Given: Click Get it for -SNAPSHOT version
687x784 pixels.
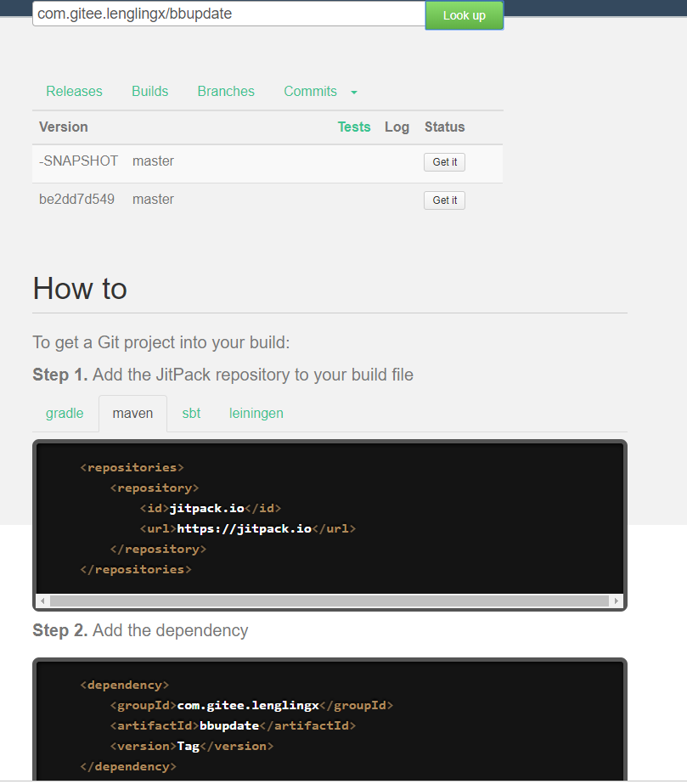Looking at the screenshot, I should coord(444,162).
